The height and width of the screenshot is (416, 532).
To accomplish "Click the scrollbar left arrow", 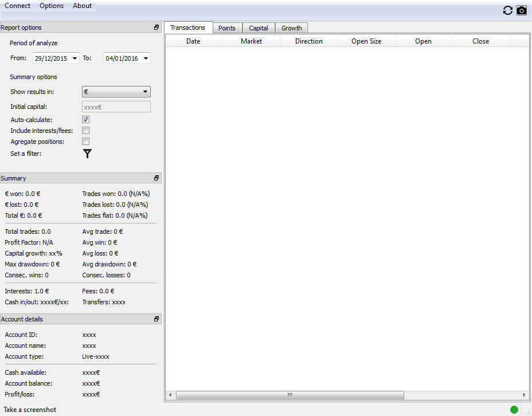I will tap(170, 395).
